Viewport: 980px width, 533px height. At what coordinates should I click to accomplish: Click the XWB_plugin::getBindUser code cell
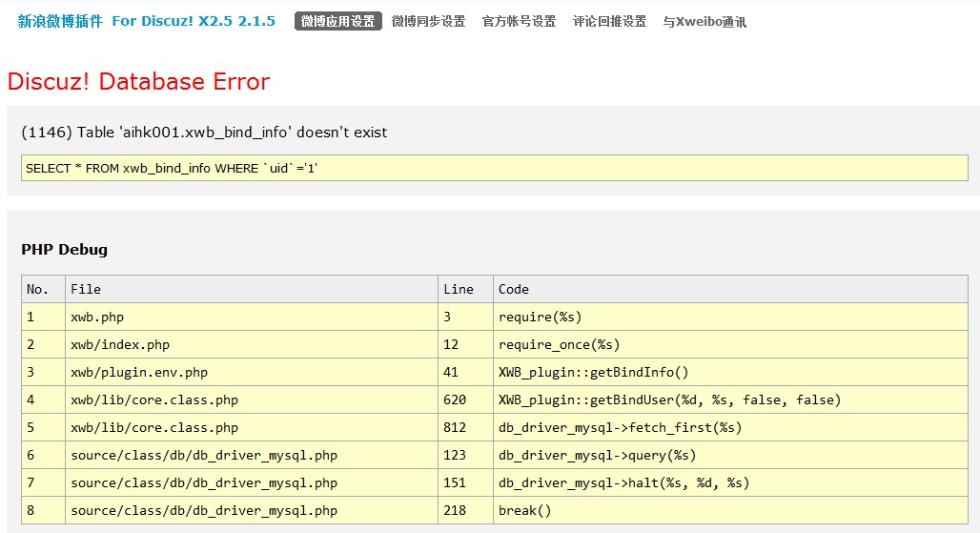point(730,400)
